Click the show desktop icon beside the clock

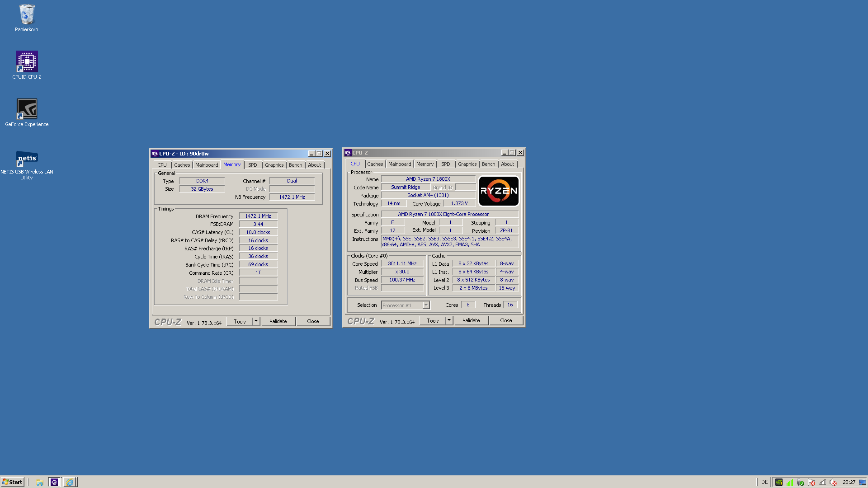click(x=863, y=482)
